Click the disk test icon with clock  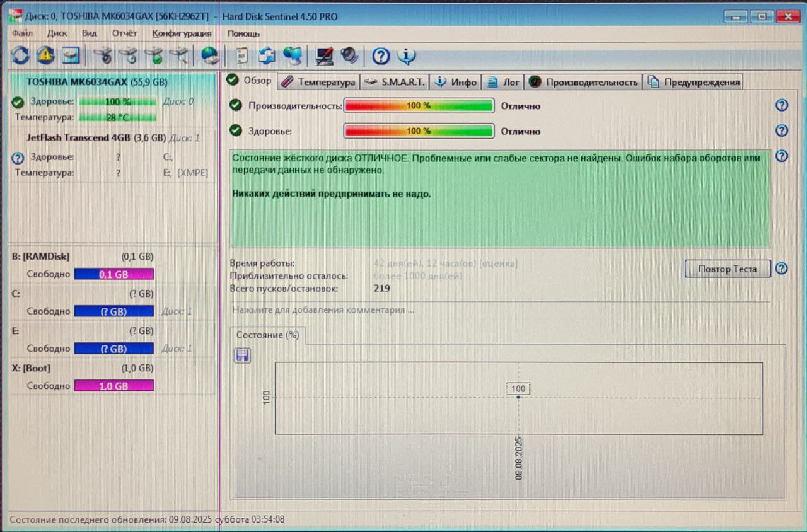(x=128, y=56)
